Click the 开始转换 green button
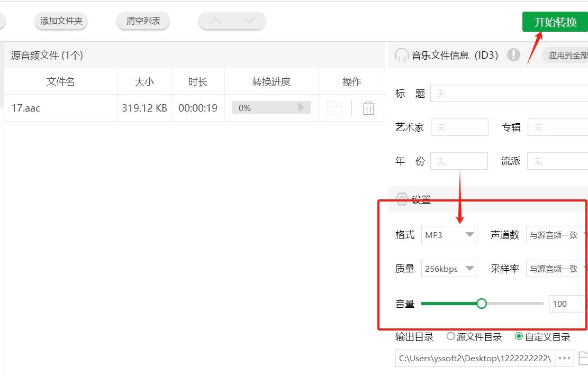The height and width of the screenshot is (376, 588). [x=555, y=22]
